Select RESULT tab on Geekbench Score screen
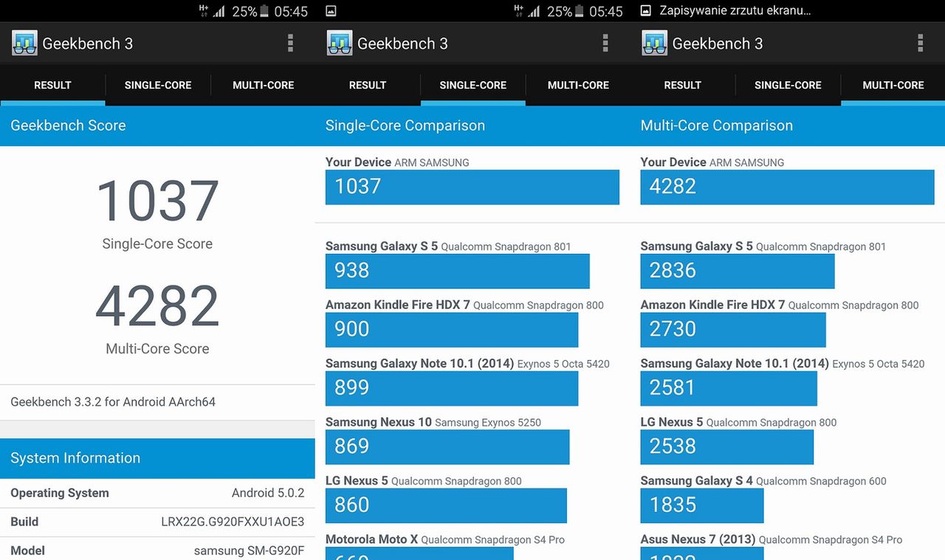 [x=52, y=85]
